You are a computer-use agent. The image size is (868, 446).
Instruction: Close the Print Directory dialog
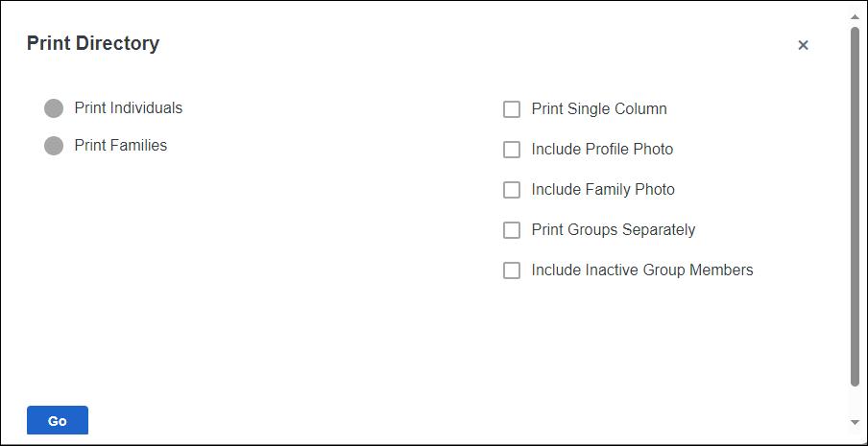tap(803, 45)
